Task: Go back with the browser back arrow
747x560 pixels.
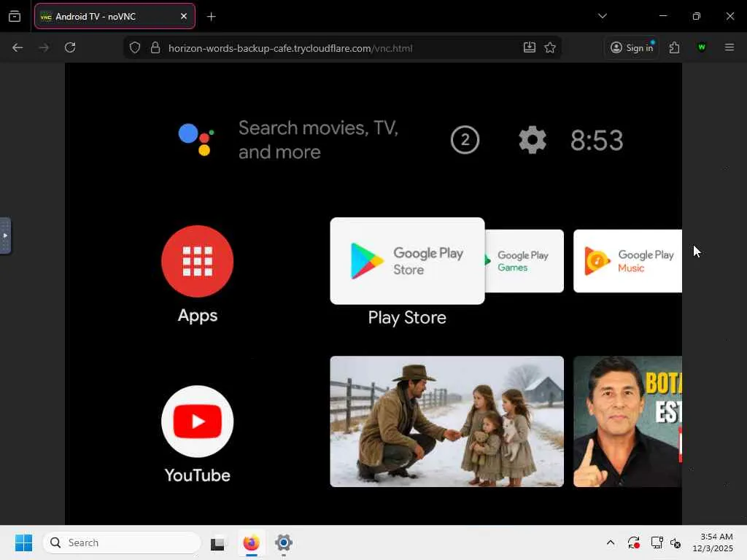Action: pyautogui.click(x=18, y=47)
